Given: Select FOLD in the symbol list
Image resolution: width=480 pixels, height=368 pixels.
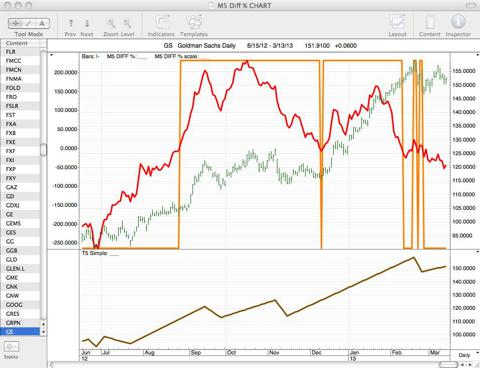Looking at the screenshot, I should click(20, 88).
